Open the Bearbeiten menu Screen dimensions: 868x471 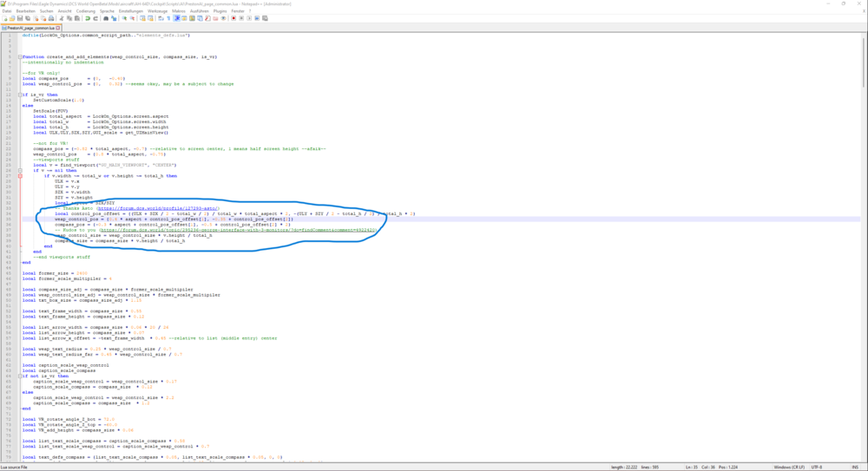pos(25,11)
